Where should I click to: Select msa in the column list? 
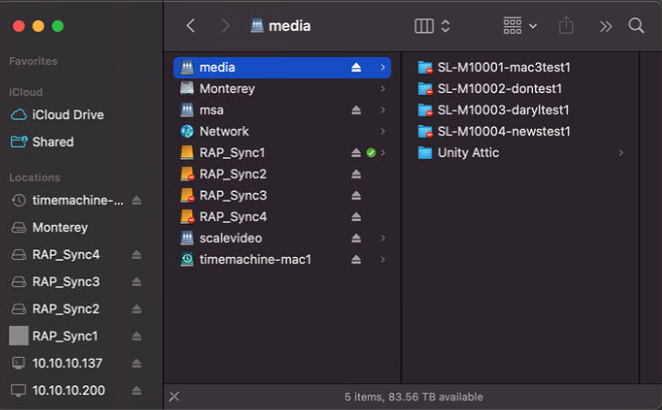(282, 110)
